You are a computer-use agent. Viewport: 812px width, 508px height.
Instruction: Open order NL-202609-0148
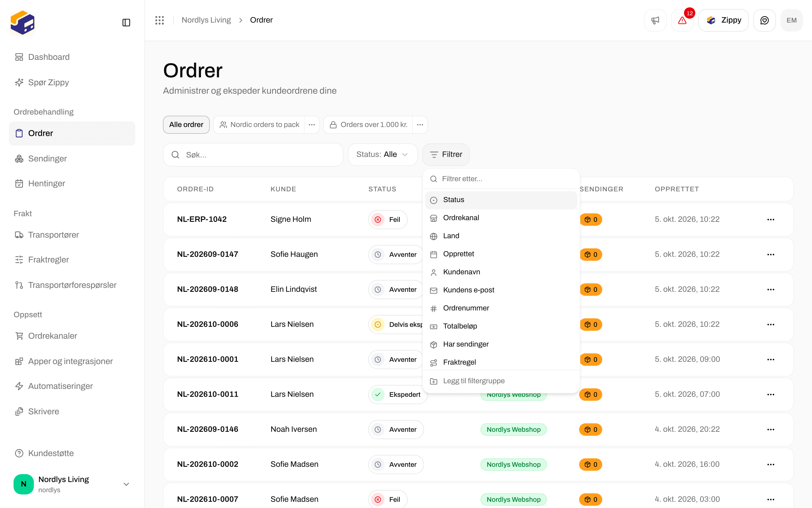(208, 289)
